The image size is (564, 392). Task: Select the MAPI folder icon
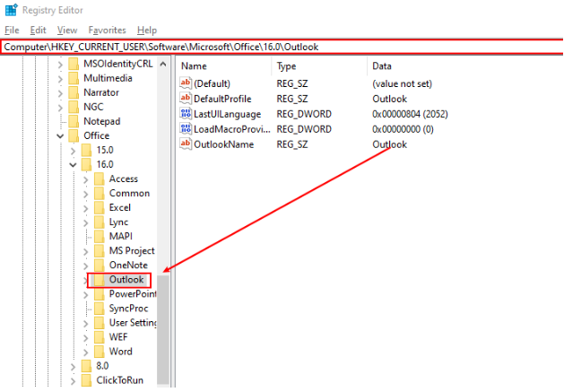coord(100,237)
